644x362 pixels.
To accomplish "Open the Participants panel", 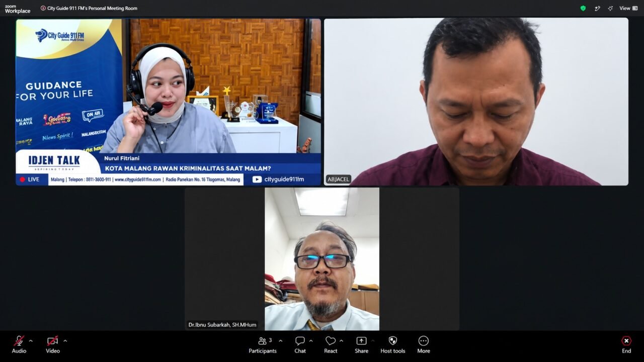I will pyautogui.click(x=263, y=345).
